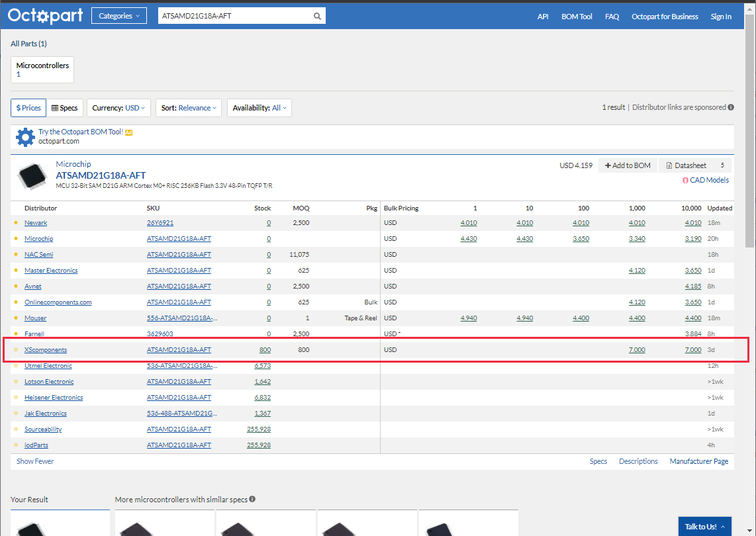
Task: Open BOM Tool in the header
Action: [577, 17]
